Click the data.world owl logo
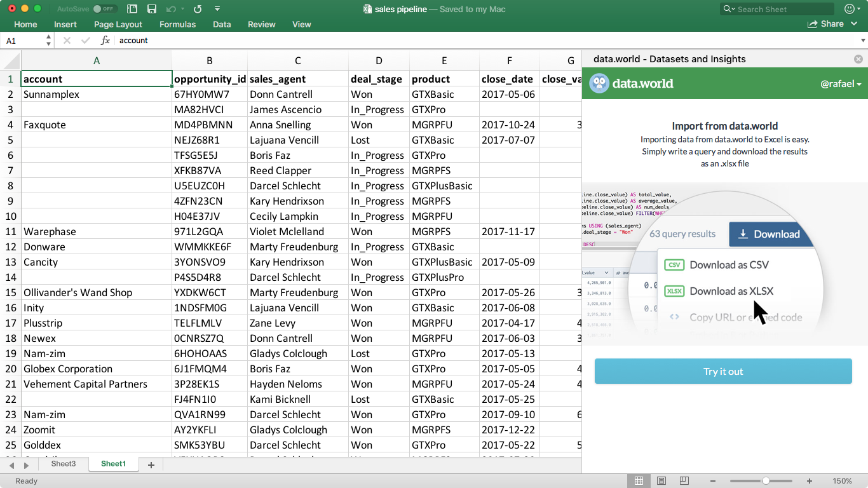The width and height of the screenshot is (868, 488). coord(599,83)
